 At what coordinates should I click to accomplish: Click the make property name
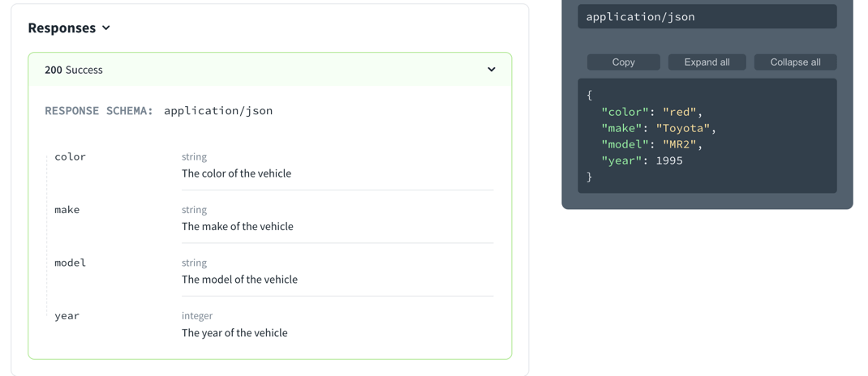click(67, 210)
